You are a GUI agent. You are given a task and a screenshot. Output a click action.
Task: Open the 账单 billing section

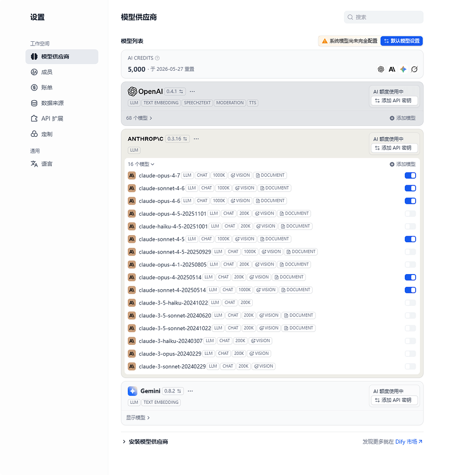pos(62,88)
